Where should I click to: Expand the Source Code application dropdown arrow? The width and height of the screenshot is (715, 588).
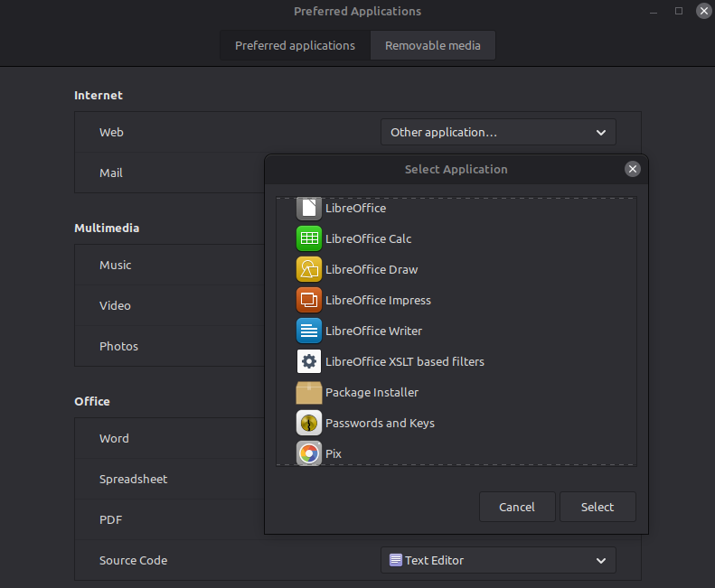pyautogui.click(x=601, y=561)
